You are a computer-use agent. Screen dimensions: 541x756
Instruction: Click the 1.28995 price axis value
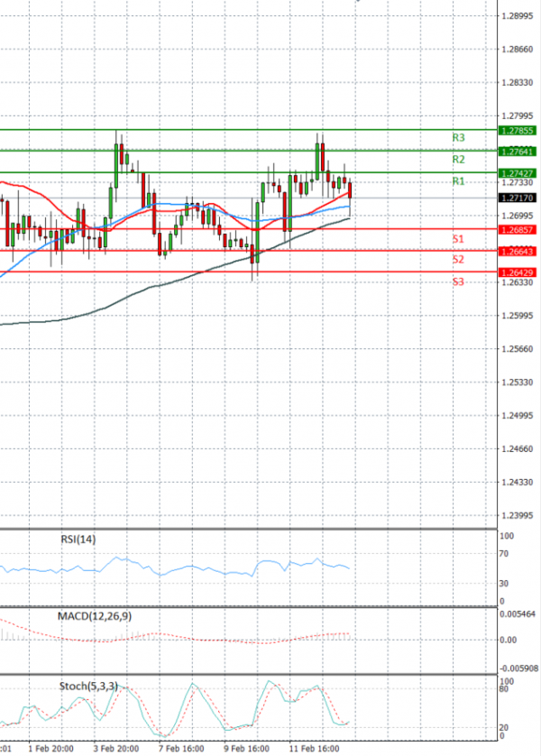click(x=518, y=16)
